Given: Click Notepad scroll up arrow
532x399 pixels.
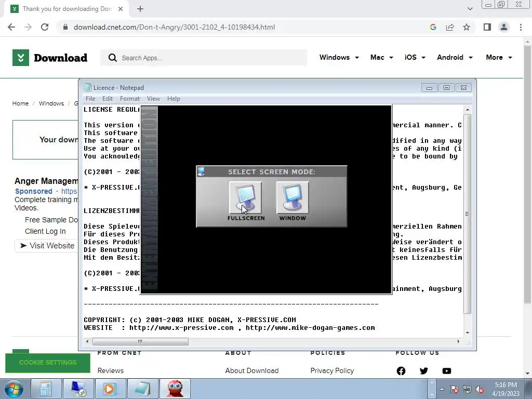Looking at the screenshot, I should pyautogui.click(x=468, y=110).
